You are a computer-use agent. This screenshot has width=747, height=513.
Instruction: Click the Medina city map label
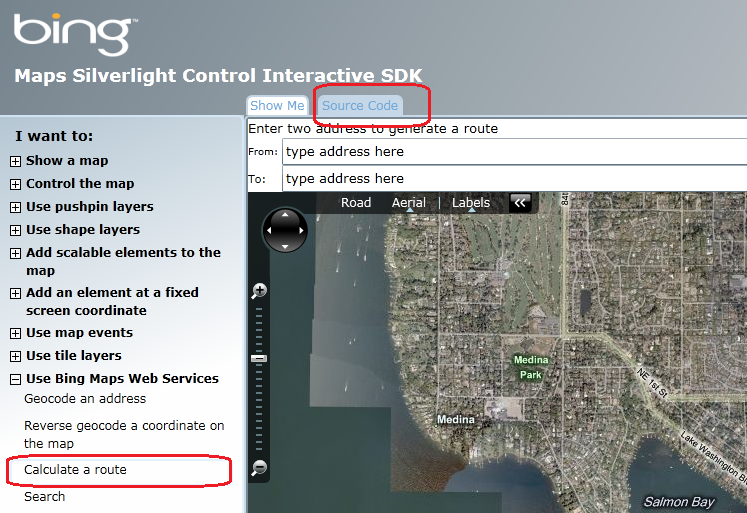point(455,420)
